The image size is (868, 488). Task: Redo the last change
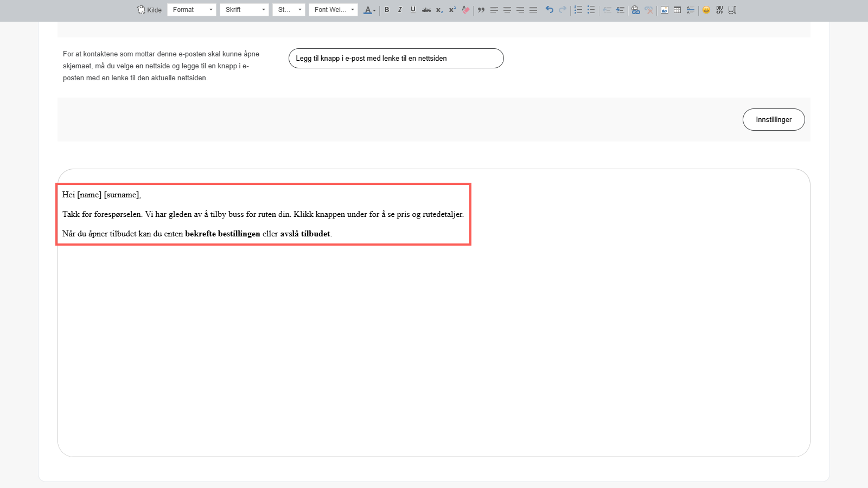coord(563,10)
